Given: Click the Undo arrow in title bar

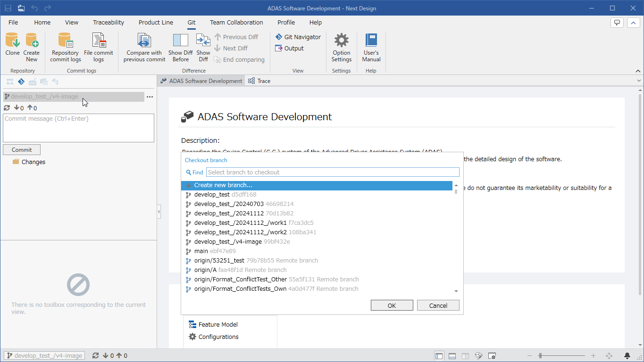Looking at the screenshot, I should pyautogui.click(x=34, y=8).
